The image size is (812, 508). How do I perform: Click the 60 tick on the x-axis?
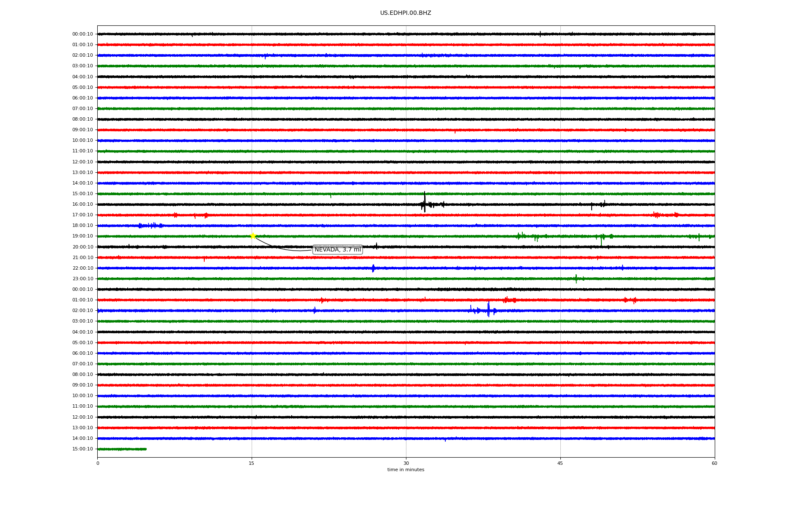[x=714, y=463]
